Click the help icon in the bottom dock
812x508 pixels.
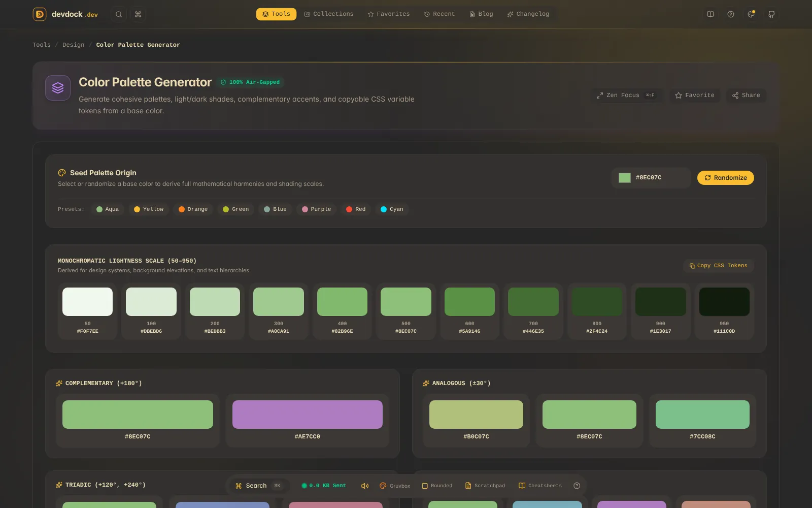[577, 486]
